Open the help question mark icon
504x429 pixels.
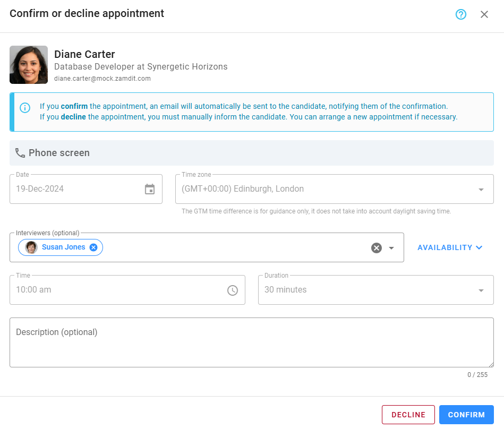click(x=460, y=14)
